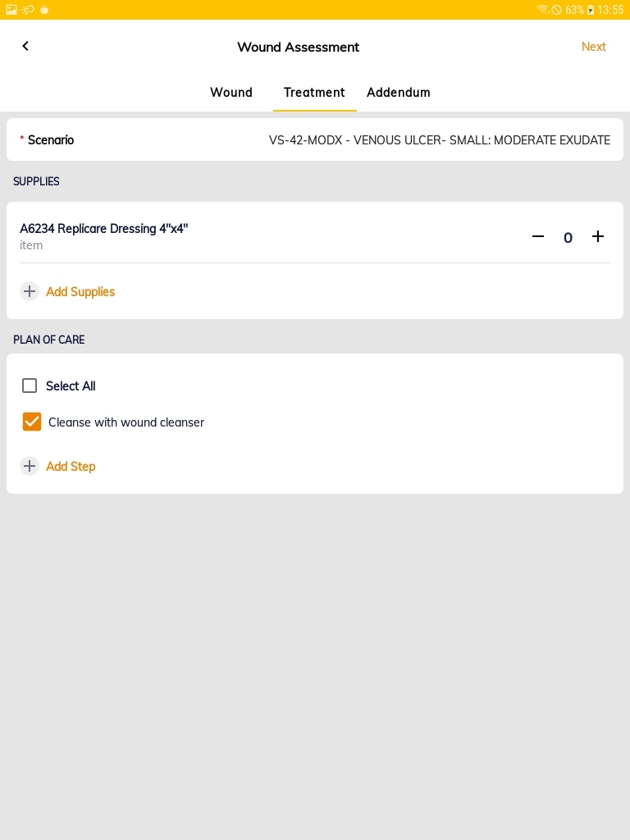Decrease Replicare Dressing quantity with minus
The height and width of the screenshot is (840, 630).
pos(538,236)
